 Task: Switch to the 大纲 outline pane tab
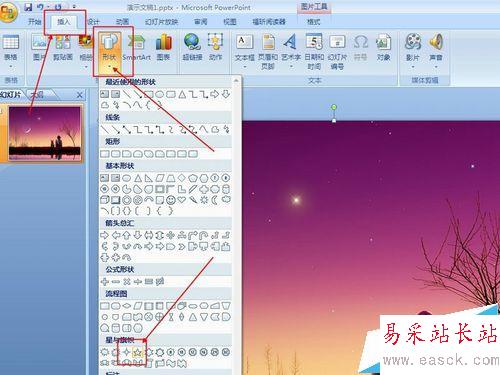click(37, 95)
